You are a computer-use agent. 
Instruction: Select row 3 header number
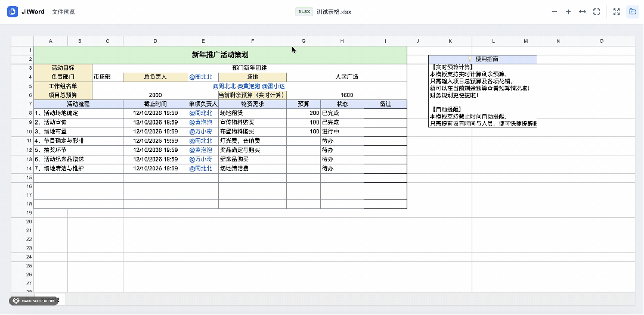(x=22, y=68)
